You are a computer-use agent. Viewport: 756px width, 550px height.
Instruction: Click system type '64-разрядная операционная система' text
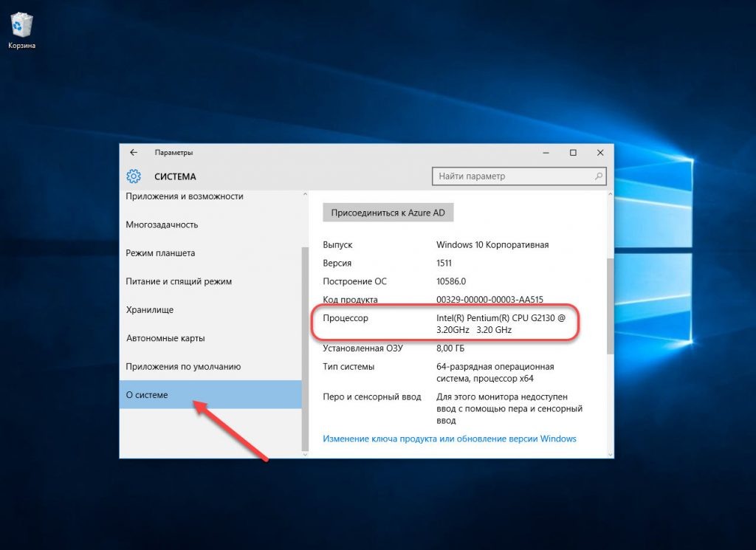tap(495, 373)
